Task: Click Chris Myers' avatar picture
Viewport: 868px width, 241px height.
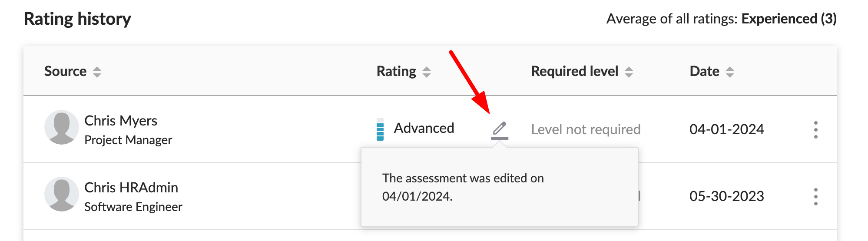Action: (x=62, y=127)
